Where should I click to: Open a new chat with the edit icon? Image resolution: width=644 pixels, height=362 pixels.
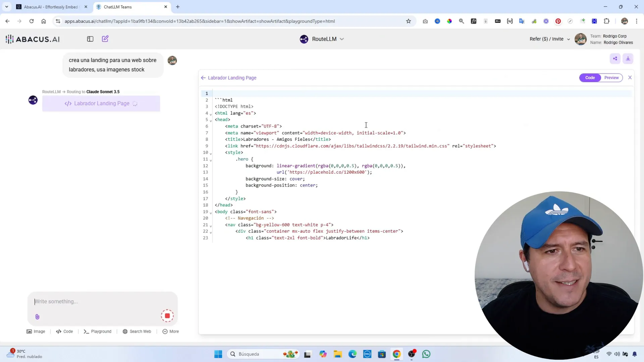(105, 39)
